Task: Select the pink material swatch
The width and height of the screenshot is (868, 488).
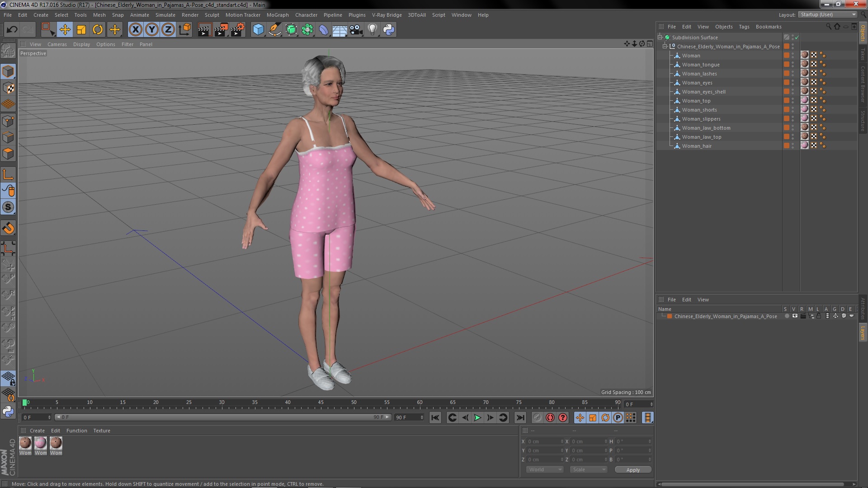Action: pyautogui.click(x=41, y=443)
